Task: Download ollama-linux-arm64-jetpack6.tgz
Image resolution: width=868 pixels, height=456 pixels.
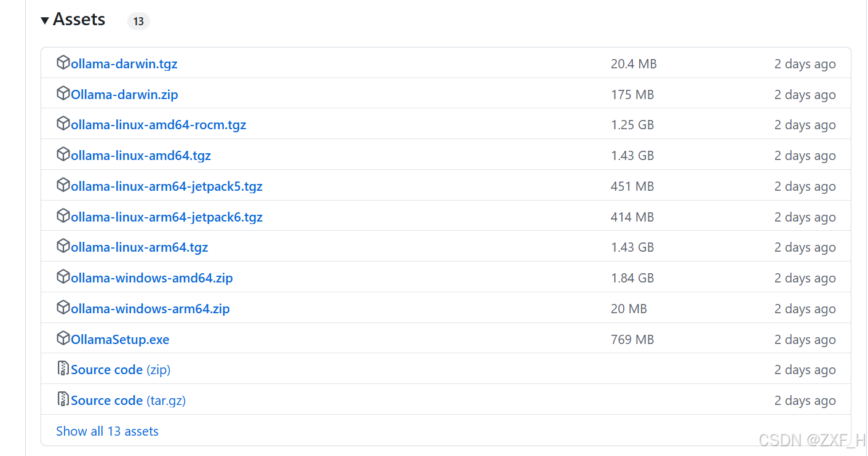Action: [x=167, y=217]
